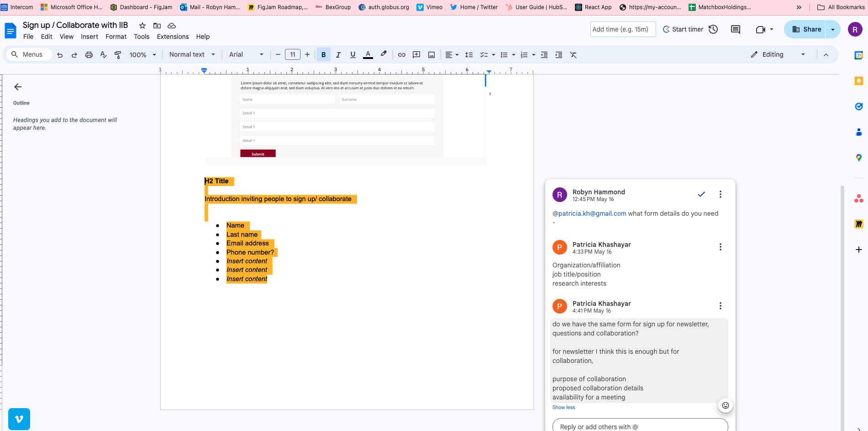
Task: Click the insert image icon
Action: coord(431,55)
